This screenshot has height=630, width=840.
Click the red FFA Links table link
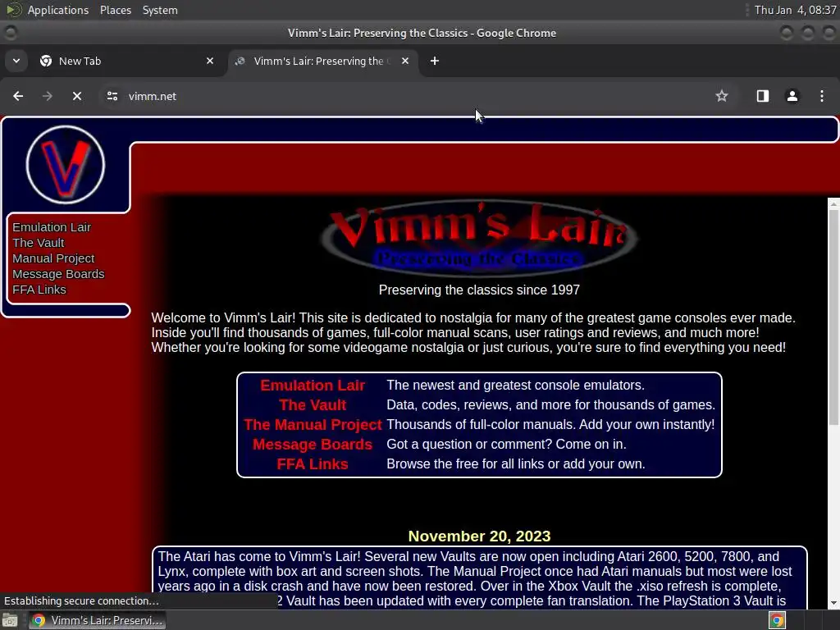[x=313, y=464]
